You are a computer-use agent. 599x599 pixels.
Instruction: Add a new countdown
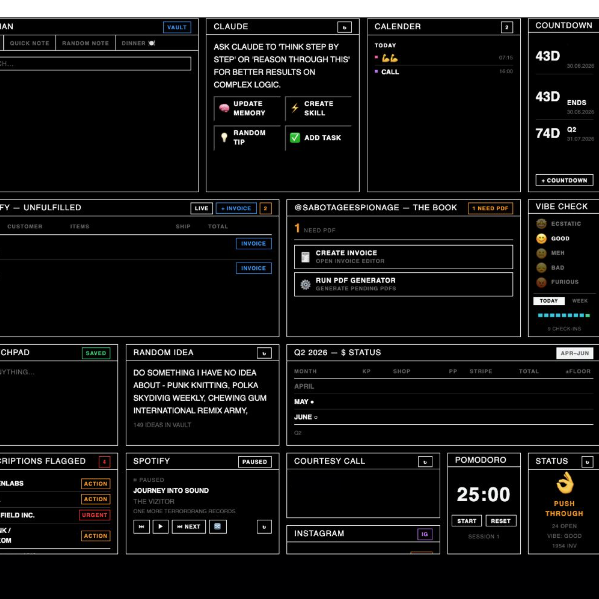point(564,180)
